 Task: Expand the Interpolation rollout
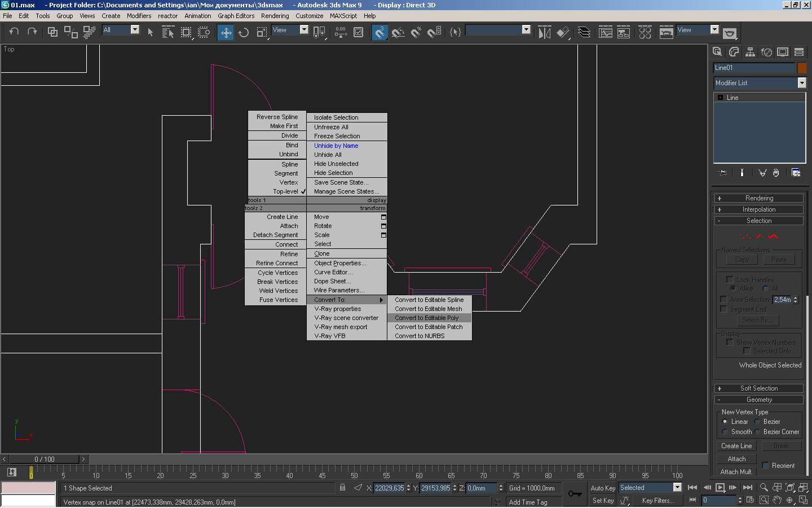(759, 209)
